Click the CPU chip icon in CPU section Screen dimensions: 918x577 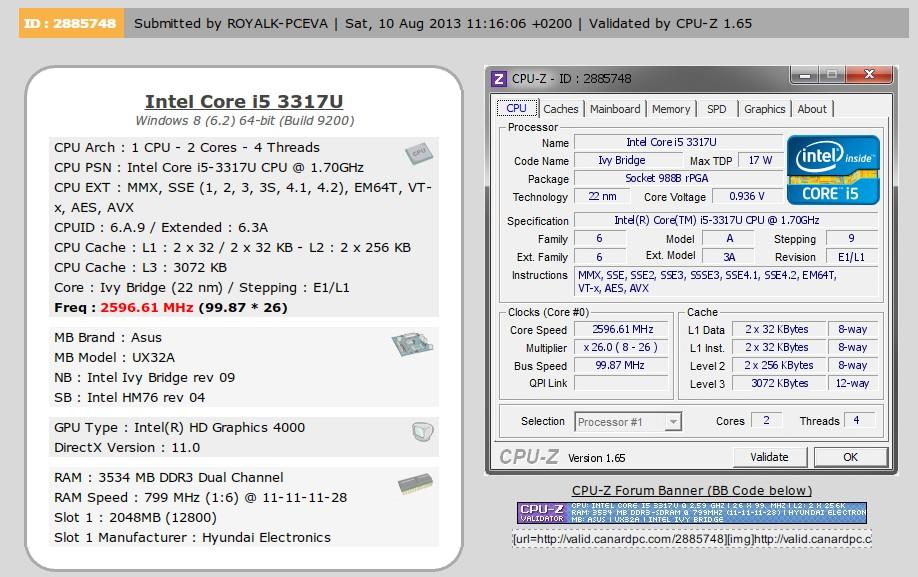(419, 153)
